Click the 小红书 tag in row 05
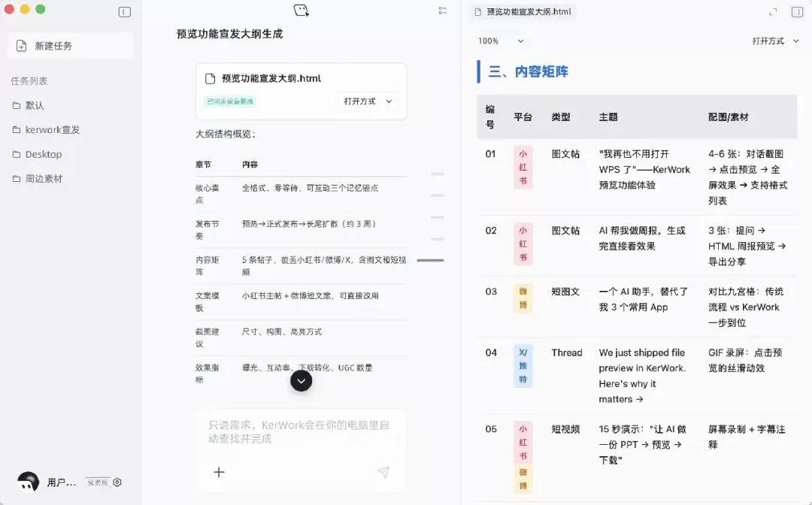The height and width of the screenshot is (505, 812). 523,443
